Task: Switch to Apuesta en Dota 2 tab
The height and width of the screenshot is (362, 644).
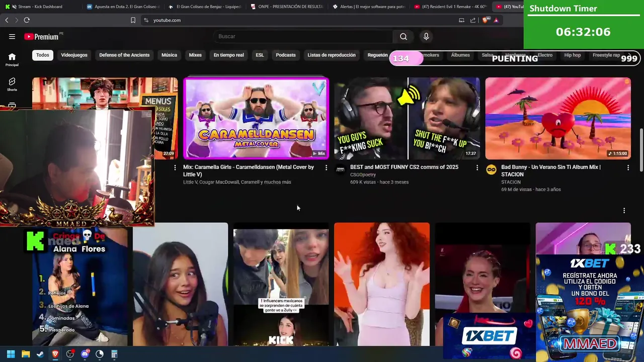Action: 123,7
